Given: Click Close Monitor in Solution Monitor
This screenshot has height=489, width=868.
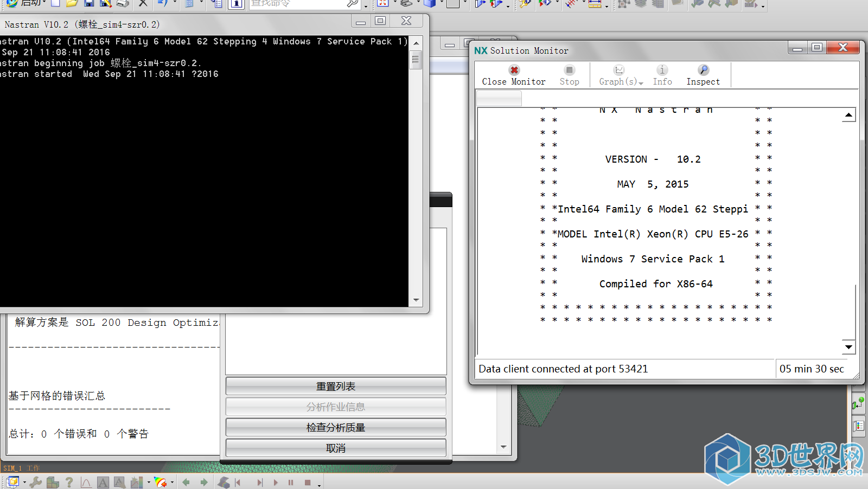Looking at the screenshot, I should [514, 75].
